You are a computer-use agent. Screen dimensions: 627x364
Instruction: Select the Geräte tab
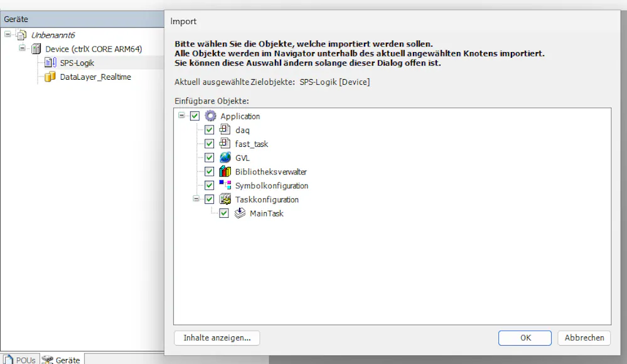[62, 360]
